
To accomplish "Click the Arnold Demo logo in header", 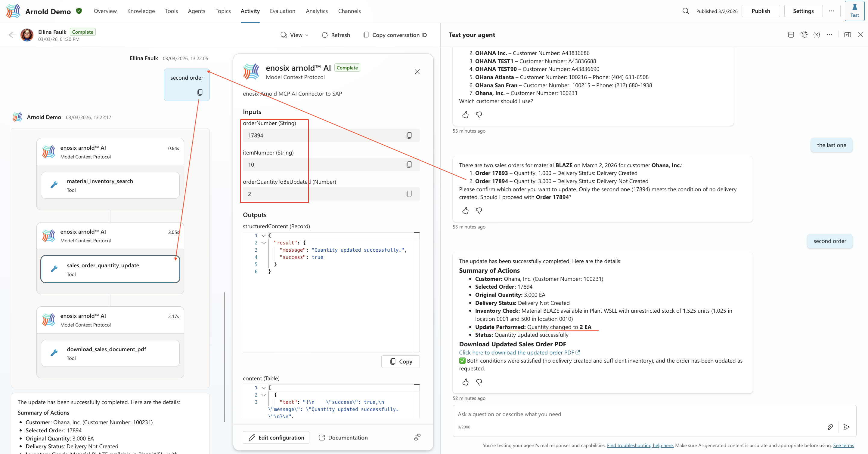I will click(14, 11).
